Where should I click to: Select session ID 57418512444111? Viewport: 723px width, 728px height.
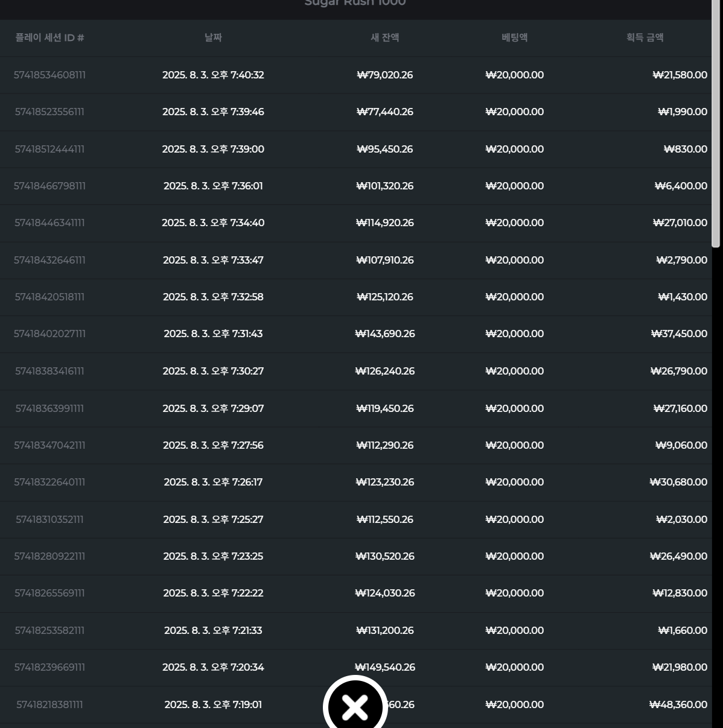[x=49, y=149]
